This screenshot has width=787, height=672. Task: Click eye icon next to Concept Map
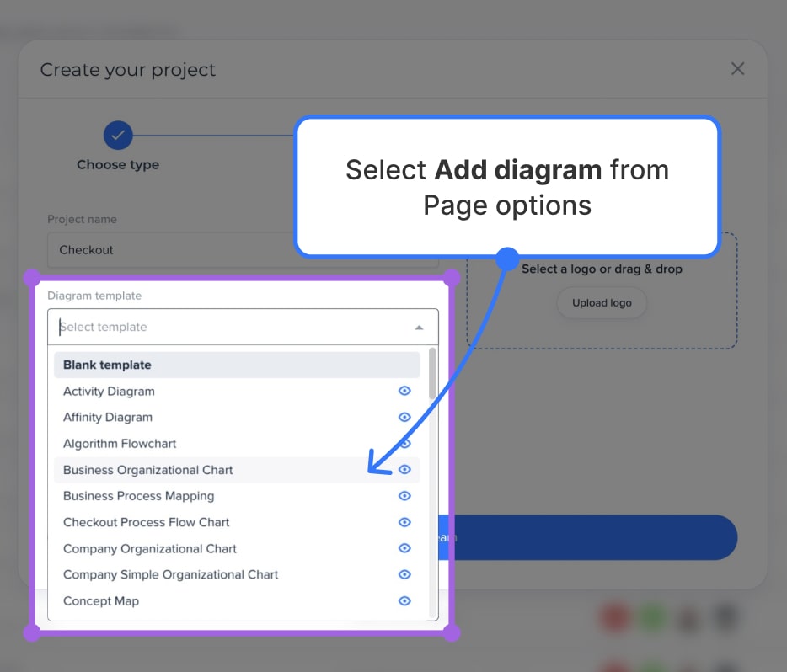click(404, 600)
